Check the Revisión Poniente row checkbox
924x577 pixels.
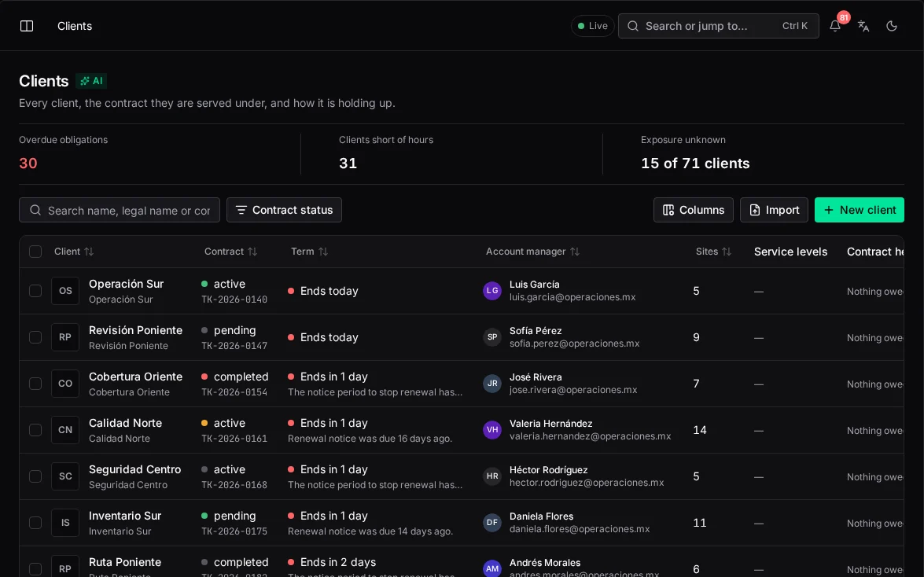[35, 337]
